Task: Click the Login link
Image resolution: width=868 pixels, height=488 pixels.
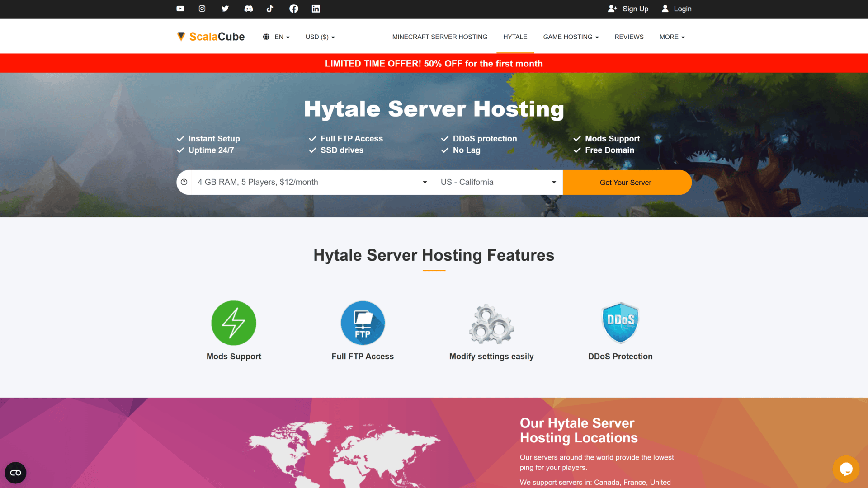Action: tap(682, 9)
